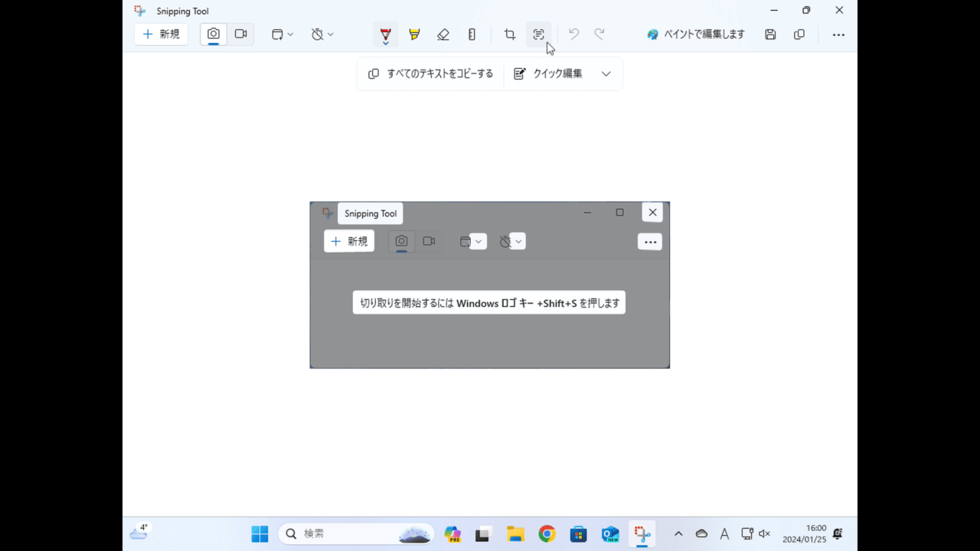Toggle the ruler tool
The height and width of the screenshot is (551, 980).
[x=472, y=34]
